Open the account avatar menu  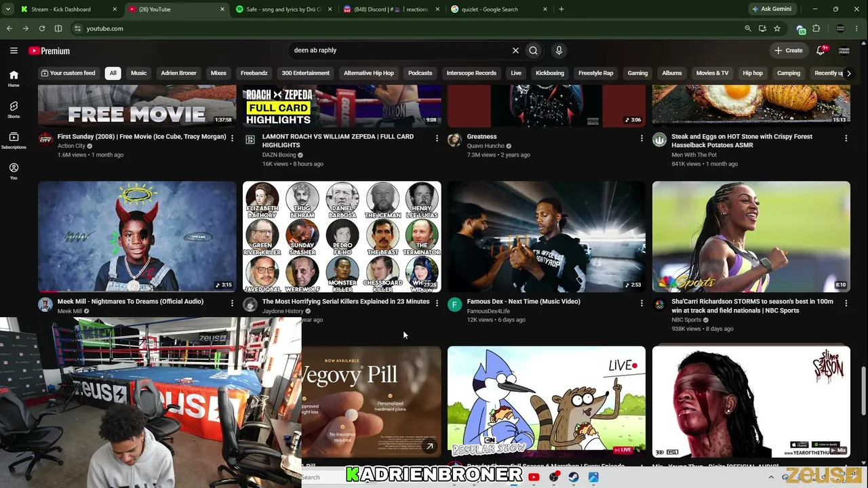point(844,51)
